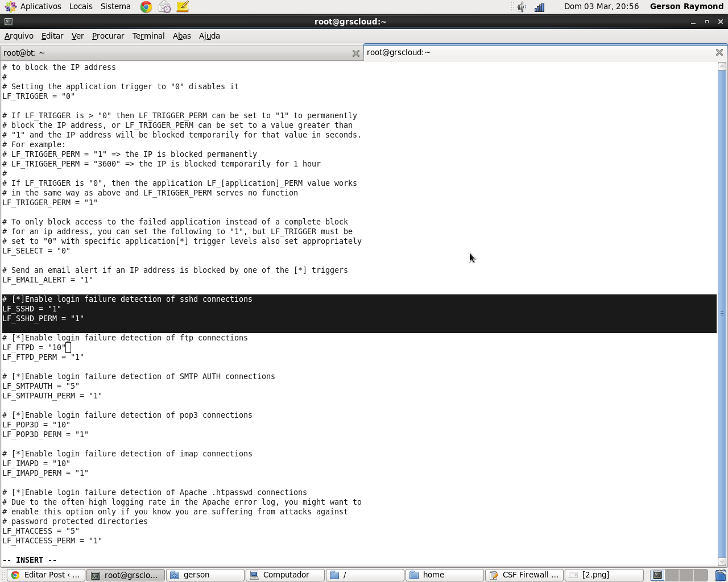
Task: Open the Ver menu
Action: click(77, 36)
